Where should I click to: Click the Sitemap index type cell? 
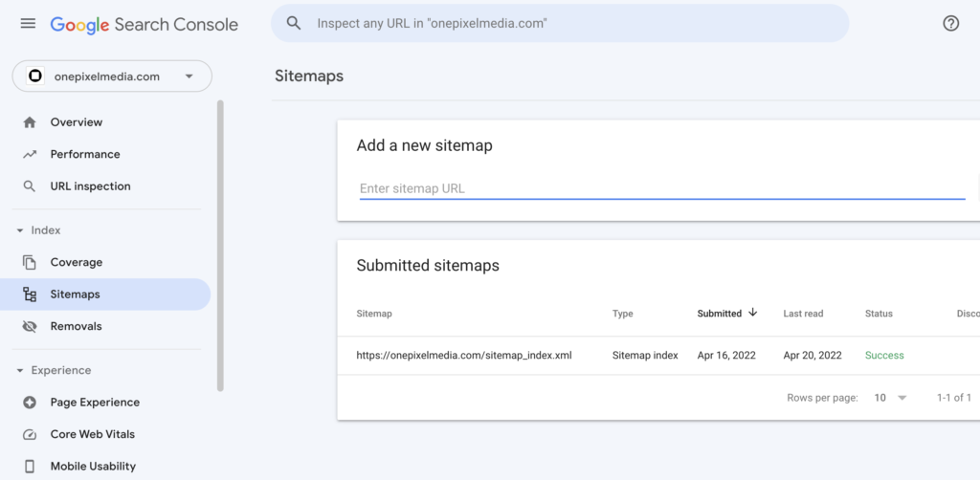click(x=645, y=355)
